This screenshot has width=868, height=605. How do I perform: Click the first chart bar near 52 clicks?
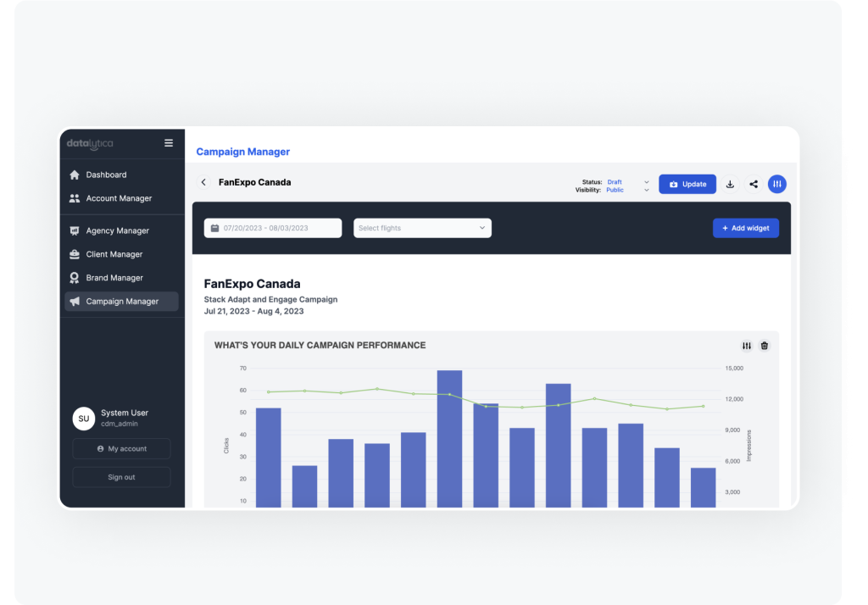click(269, 458)
